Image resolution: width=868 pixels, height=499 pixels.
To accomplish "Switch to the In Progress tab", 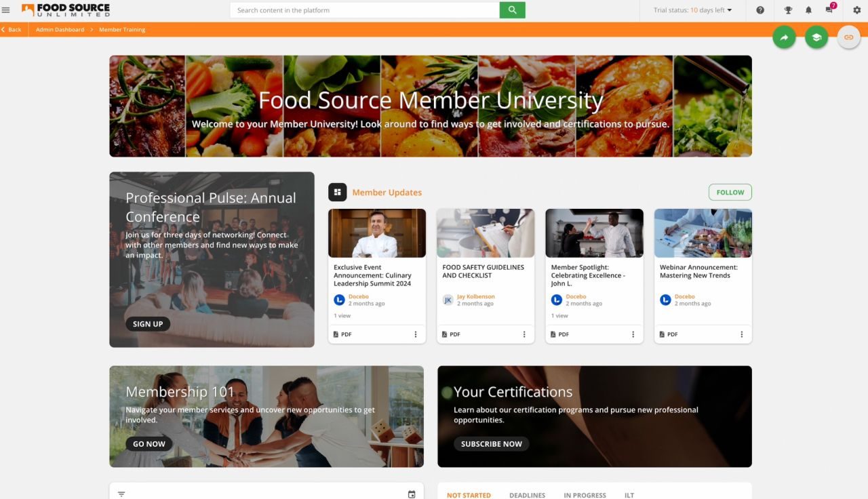I will point(585,495).
